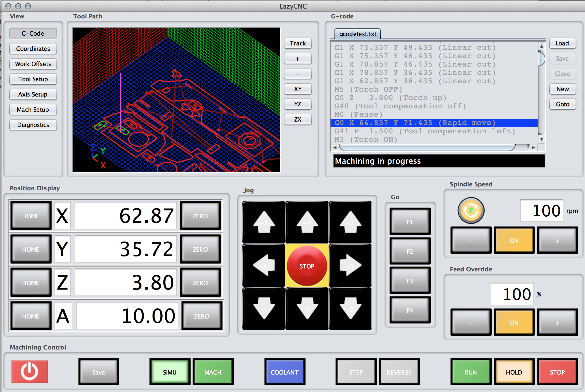Click the F3 Go button

[x=410, y=281]
